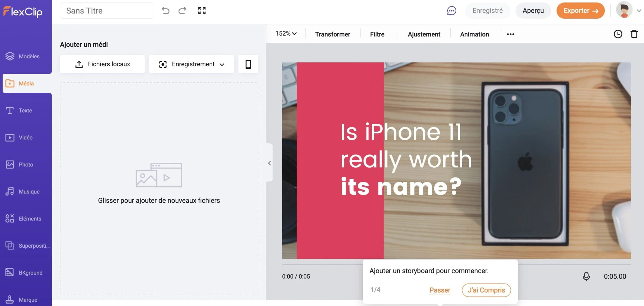
Task: Open the 152% zoom dropdown
Action: (x=286, y=33)
